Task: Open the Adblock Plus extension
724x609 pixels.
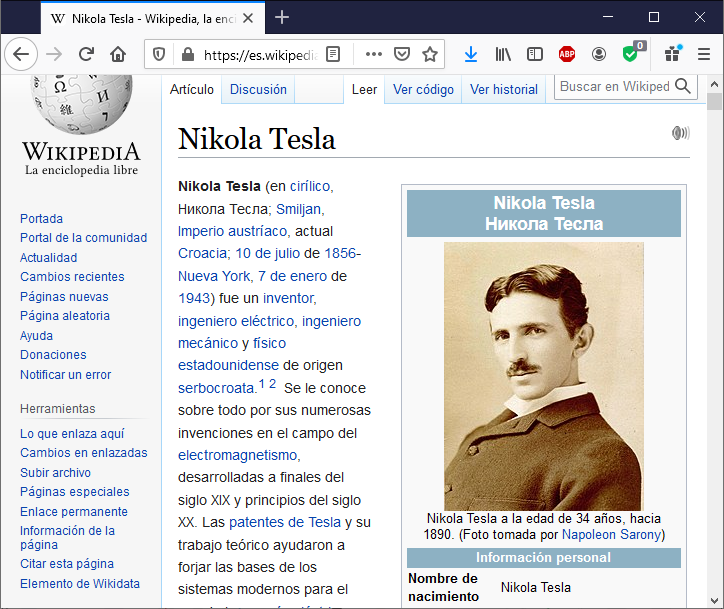Action: coord(567,54)
